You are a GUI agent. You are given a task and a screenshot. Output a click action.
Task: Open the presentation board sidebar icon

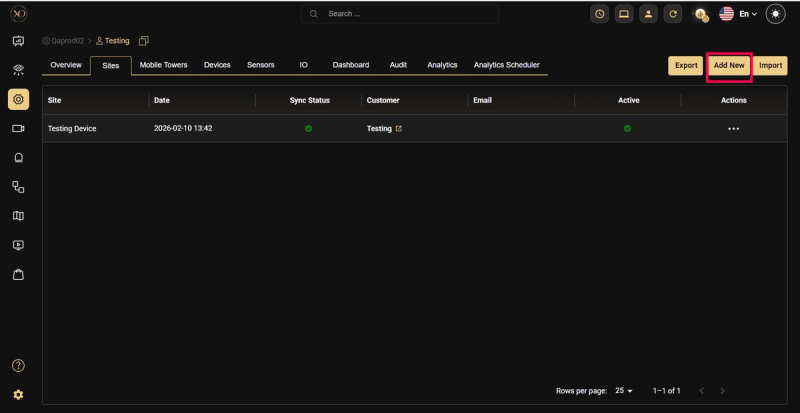point(18,41)
